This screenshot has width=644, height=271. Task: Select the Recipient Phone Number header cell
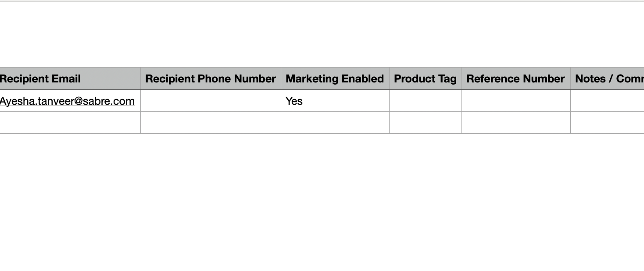point(211,78)
